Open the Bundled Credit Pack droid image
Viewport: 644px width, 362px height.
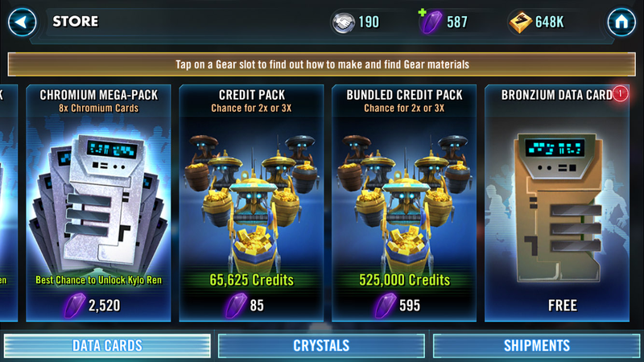pyautogui.click(x=404, y=201)
